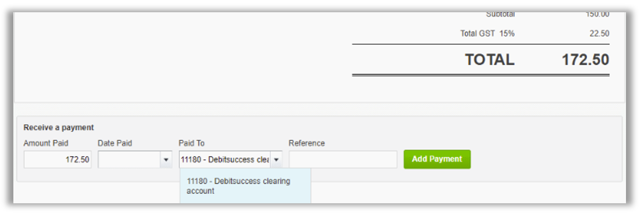644x219 pixels.
Task: Select 11180 - Debitsuccess clearing account option
Action: pyautogui.click(x=245, y=186)
